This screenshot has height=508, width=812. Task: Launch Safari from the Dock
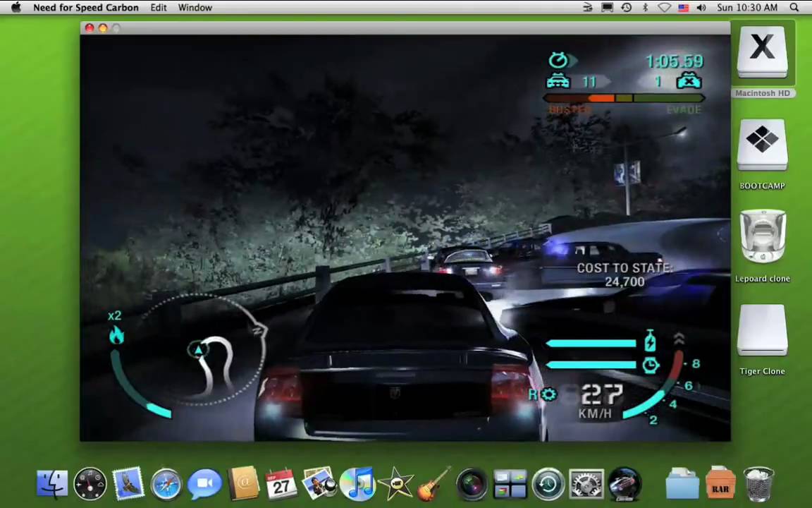166,484
